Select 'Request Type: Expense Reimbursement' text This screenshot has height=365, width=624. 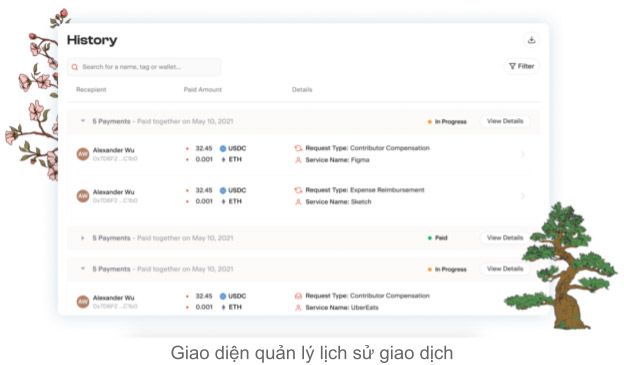coord(365,190)
